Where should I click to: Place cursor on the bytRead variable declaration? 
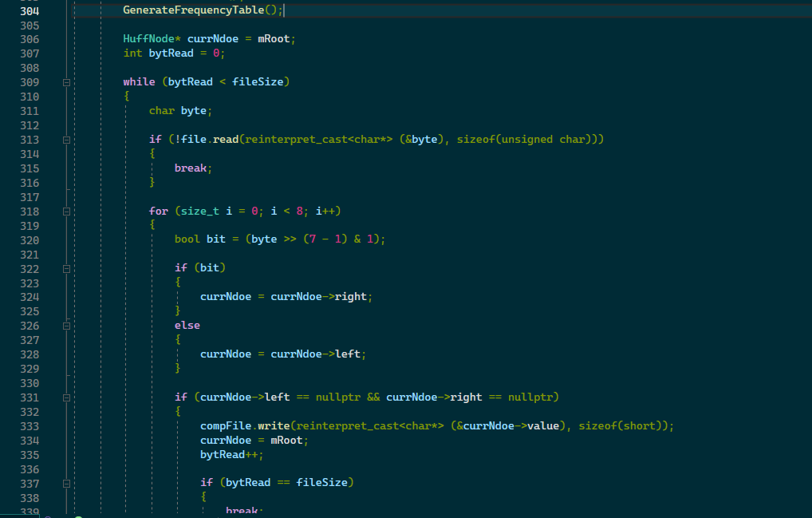click(x=170, y=53)
